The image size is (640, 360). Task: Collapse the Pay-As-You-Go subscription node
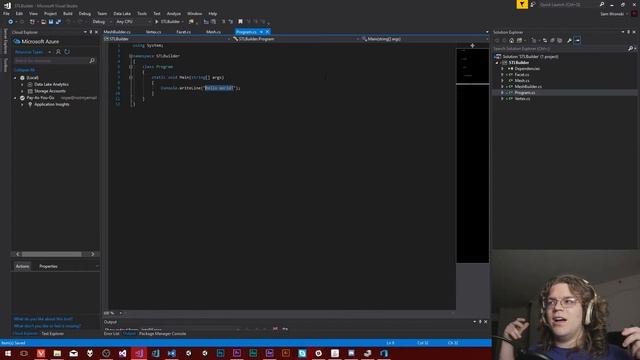[x=16, y=98]
